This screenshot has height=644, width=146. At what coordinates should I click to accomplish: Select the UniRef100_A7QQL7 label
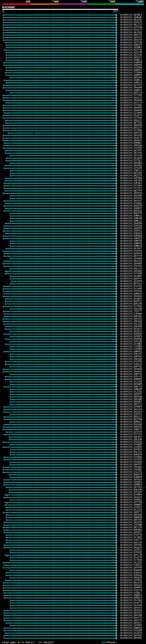(131, 593)
